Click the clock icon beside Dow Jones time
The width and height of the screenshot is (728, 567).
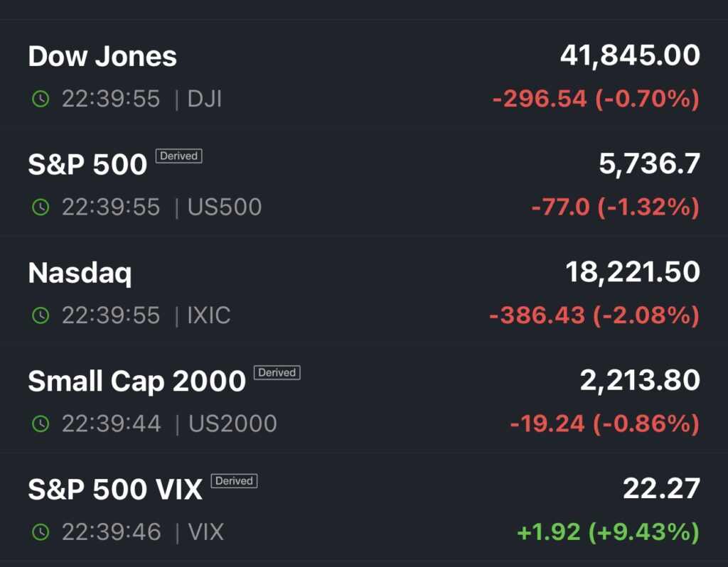click(x=41, y=99)
